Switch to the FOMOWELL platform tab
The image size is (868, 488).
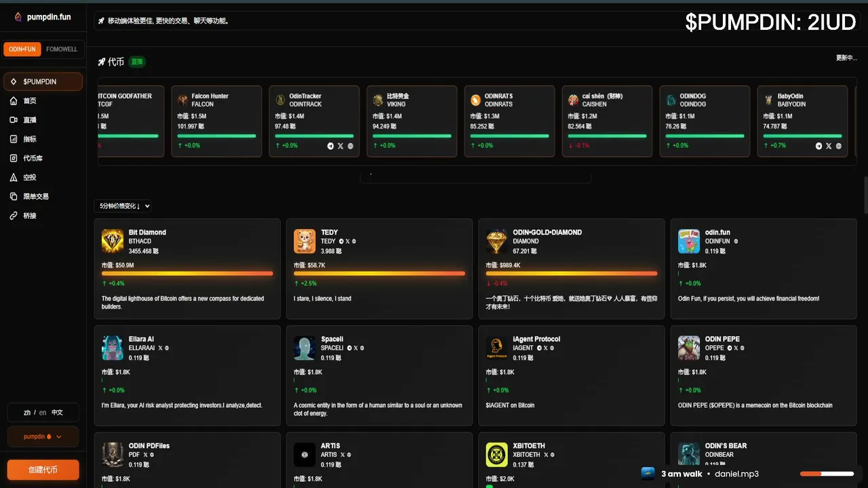point(62,49)
